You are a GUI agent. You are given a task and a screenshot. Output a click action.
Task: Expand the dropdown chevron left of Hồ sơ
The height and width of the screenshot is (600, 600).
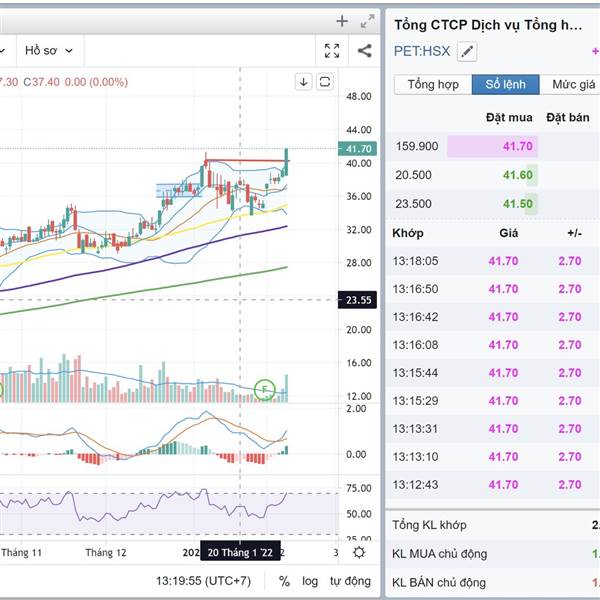click(4, 50)
